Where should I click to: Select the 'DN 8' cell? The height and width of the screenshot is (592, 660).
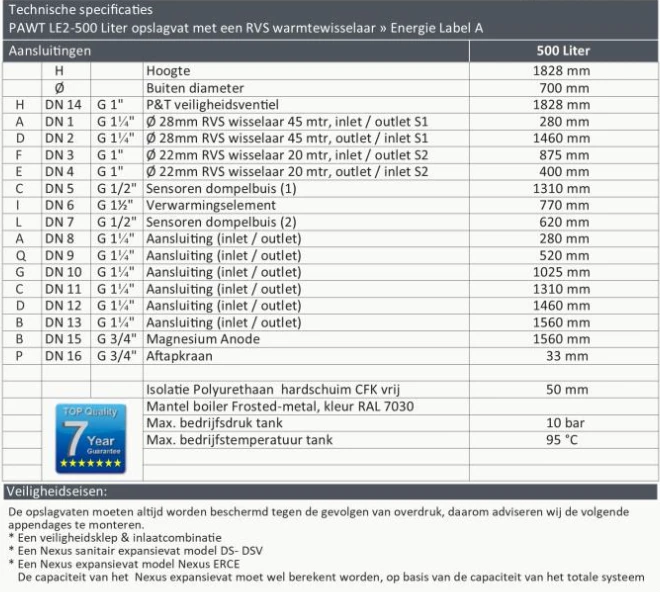coord(59,239)
